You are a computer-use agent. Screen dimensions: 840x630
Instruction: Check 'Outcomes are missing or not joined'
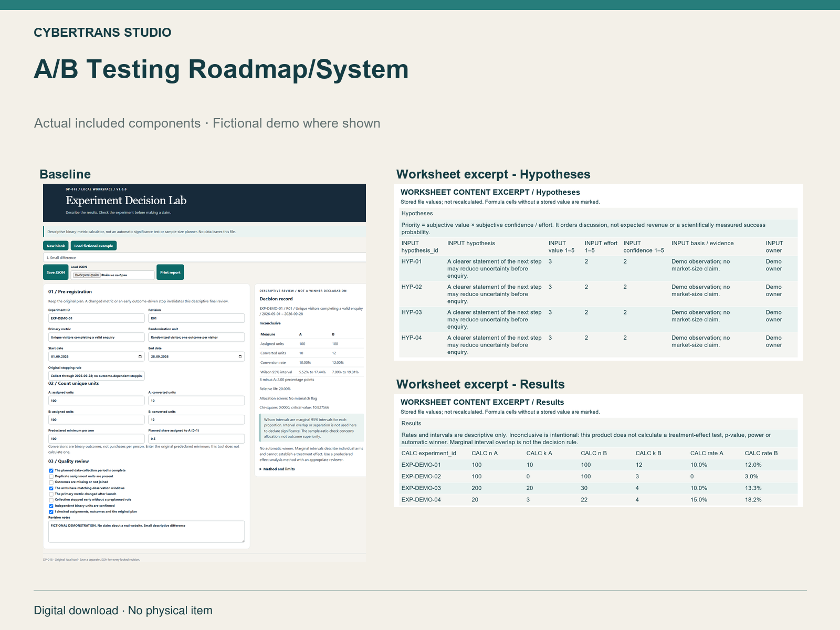coord(51,482)
